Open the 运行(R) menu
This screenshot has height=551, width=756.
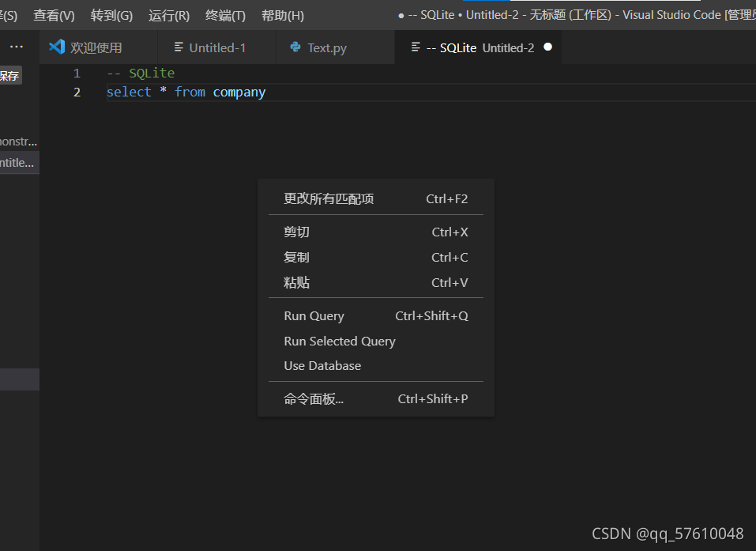point(169,16)
